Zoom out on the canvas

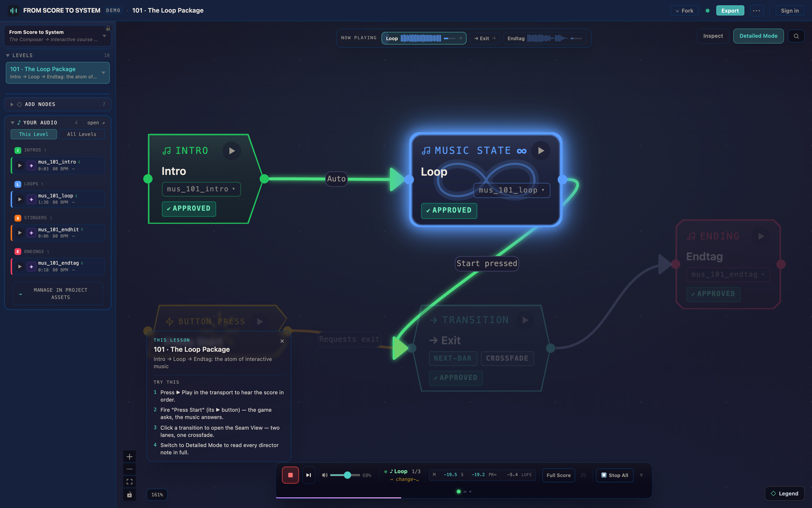pos(130,469)
